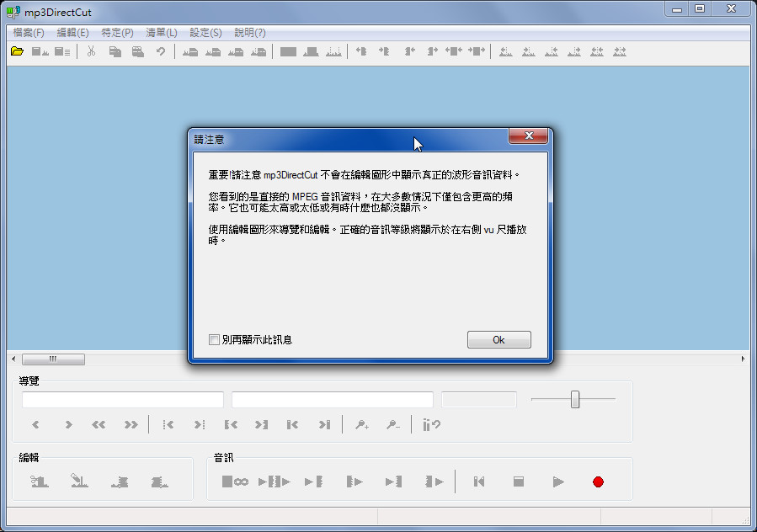Click the short grey field beside the slider

point(479,400)
